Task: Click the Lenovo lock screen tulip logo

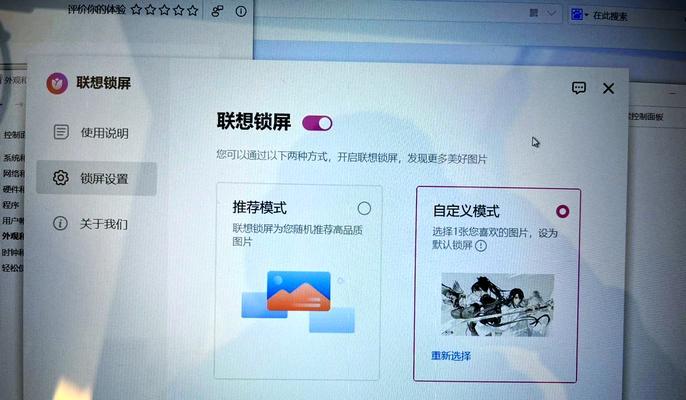Action: (x=57, y=83)
